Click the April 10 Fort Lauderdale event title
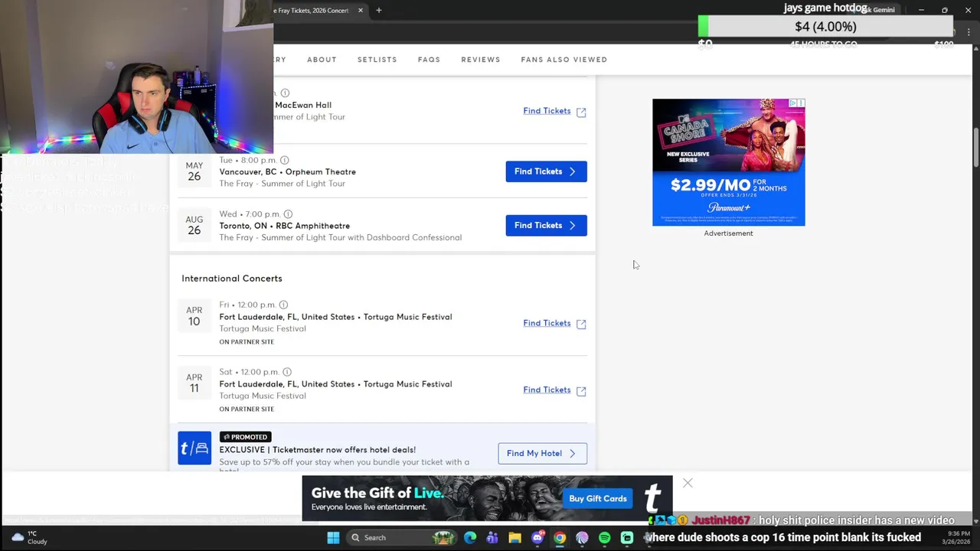Screen dimensions: 980x551 pos(335,317)
